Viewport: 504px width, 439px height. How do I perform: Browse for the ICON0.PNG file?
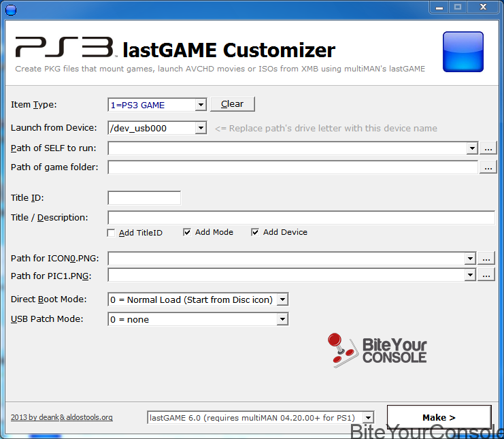[486, 258]
